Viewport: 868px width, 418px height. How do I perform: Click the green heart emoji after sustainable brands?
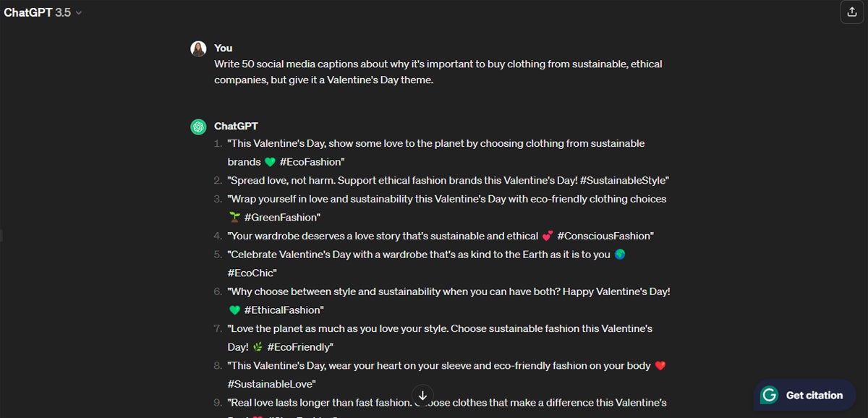pyautogui.click(x=271, y=162)
